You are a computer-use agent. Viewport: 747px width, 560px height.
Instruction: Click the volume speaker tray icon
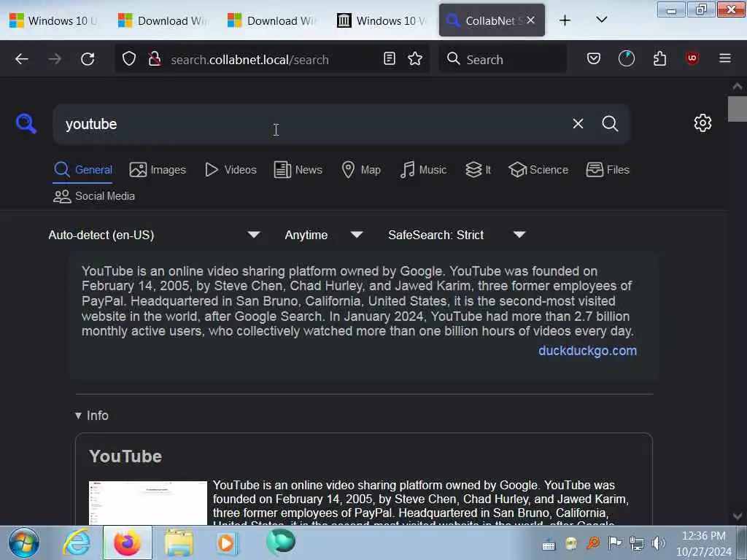pyautogui.click(x=659, y=542)
